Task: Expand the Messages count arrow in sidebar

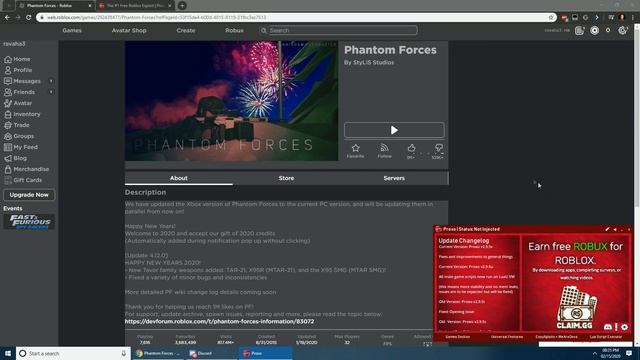Action: [x=51, y=81]
